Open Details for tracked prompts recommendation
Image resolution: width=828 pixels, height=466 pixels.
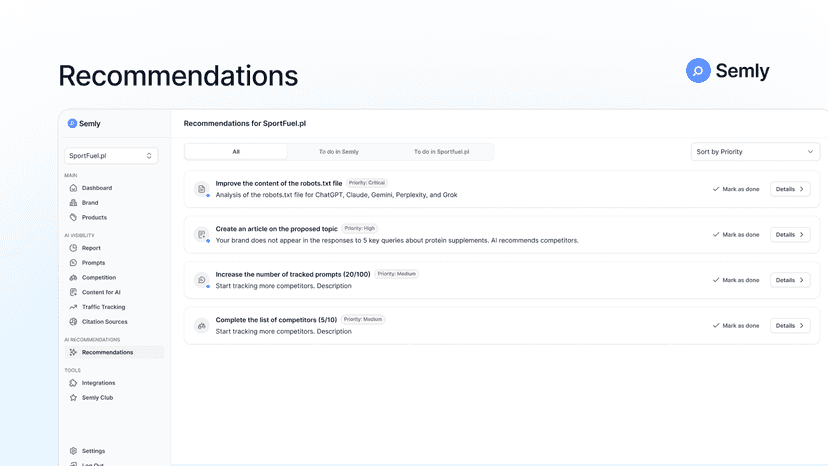[x=790, y=281]
